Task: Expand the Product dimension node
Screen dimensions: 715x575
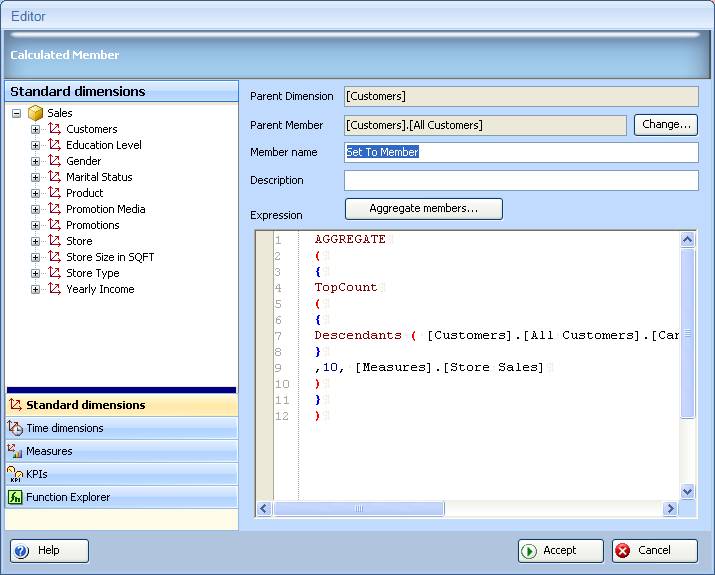Action: [35, 193]
